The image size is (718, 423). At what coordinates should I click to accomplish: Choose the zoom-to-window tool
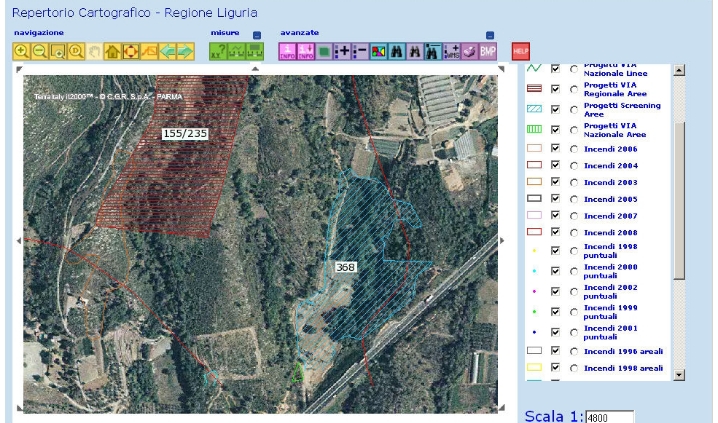[x=58, y=51]
